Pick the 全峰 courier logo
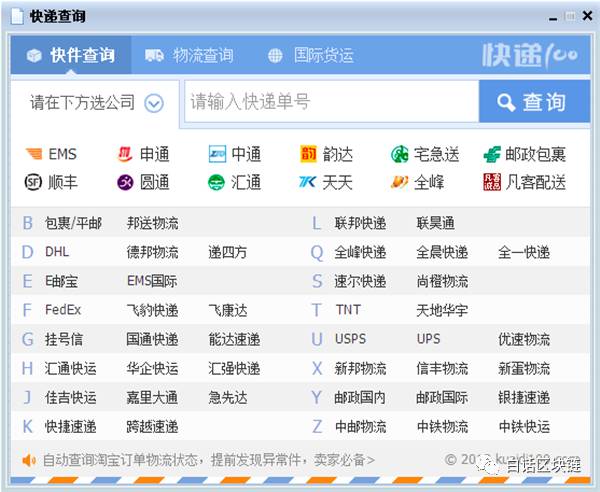This screenshot has width=600, height=492. pyautogui.click(x=399, y=182)
